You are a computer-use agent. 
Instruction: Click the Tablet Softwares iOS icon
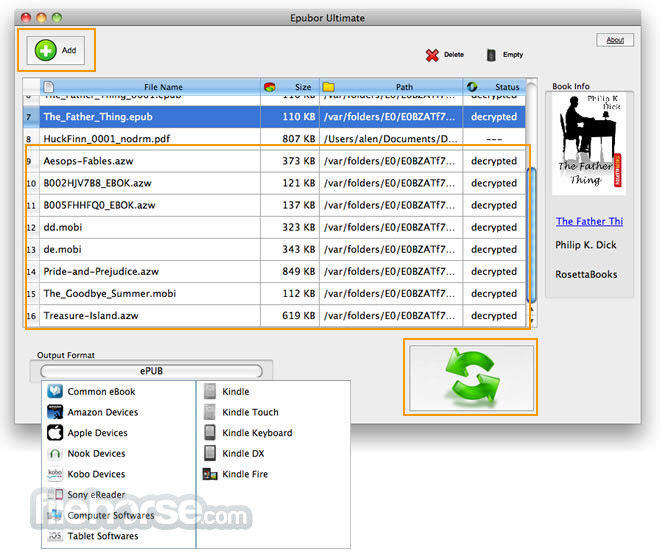55,536
